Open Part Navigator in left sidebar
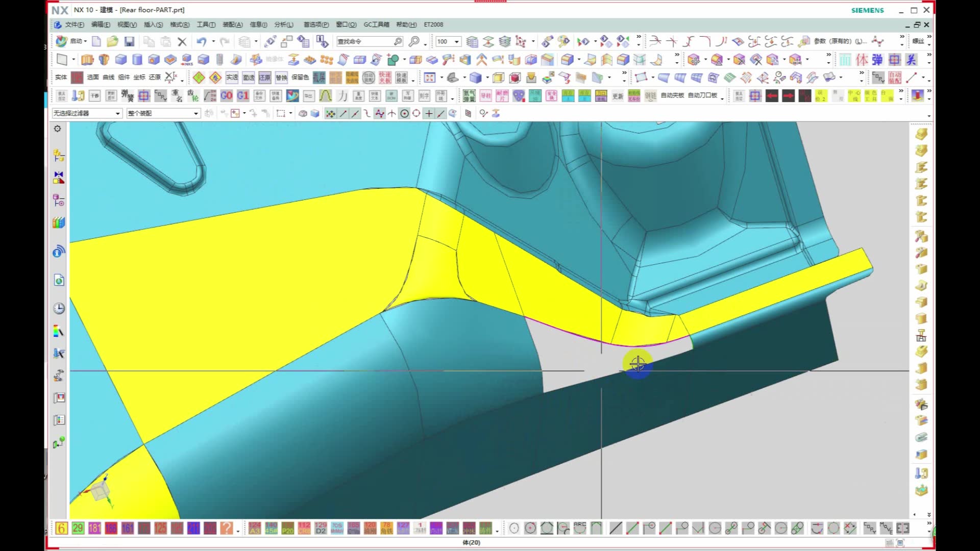This screenshot has width=980, height=551. 59,200
